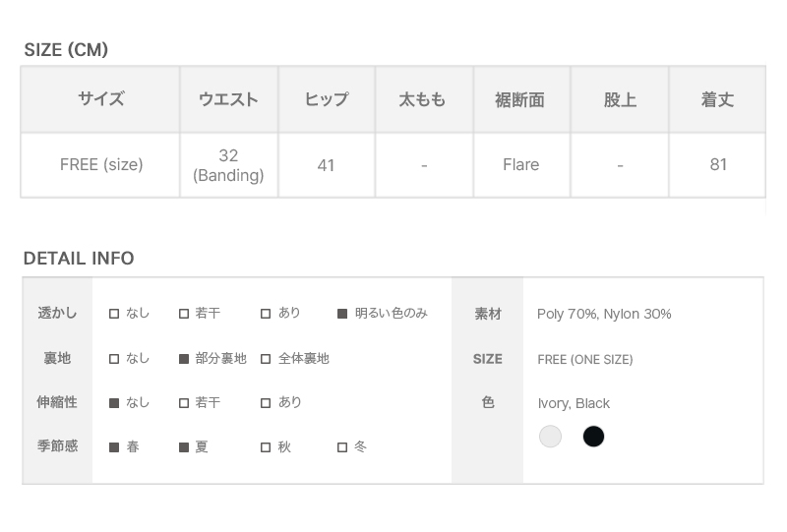Check the 伸縮性 'あり' checkbox
This screenshot has width=787, height=532.
point(266,403)
